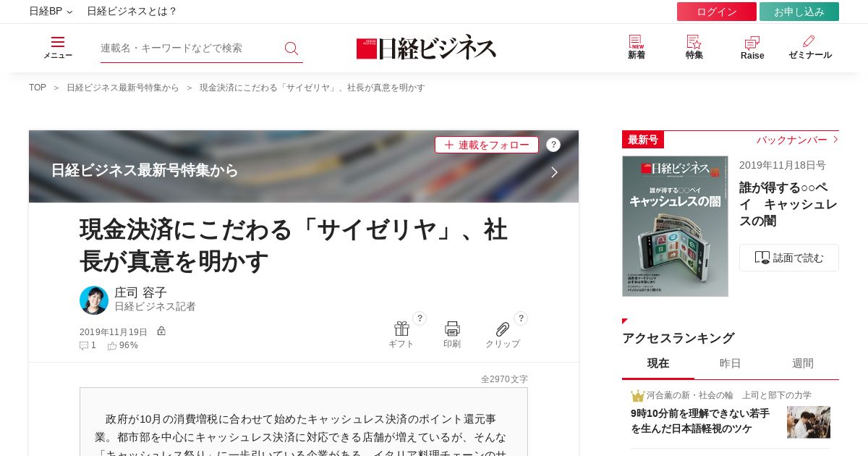The image size is (868, 456).
Task: Go to TOP breadcrumb
Action: (38, 88)
